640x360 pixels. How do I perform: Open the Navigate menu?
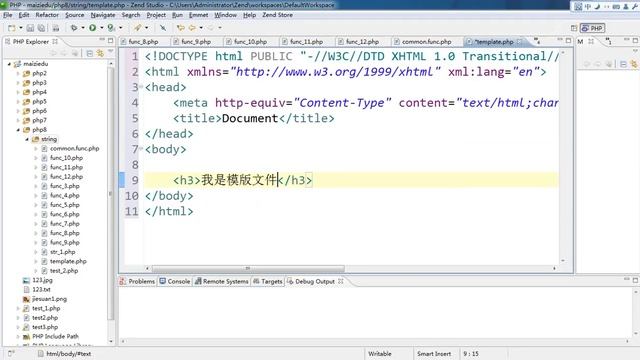103,15
